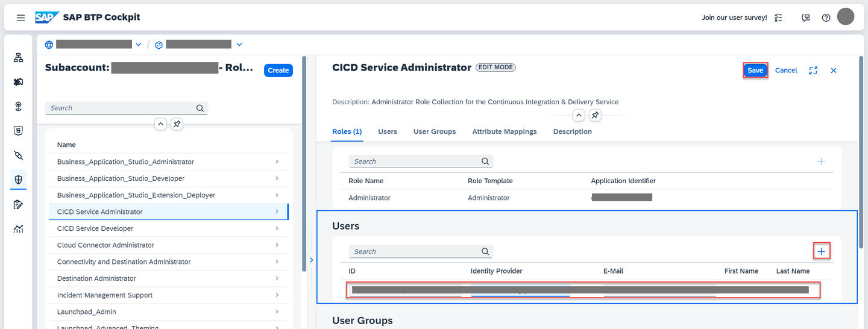Open the Cloud Foundry icon in sidebar
The width and height of the screenshot is (868, 329).
point(19,107)
